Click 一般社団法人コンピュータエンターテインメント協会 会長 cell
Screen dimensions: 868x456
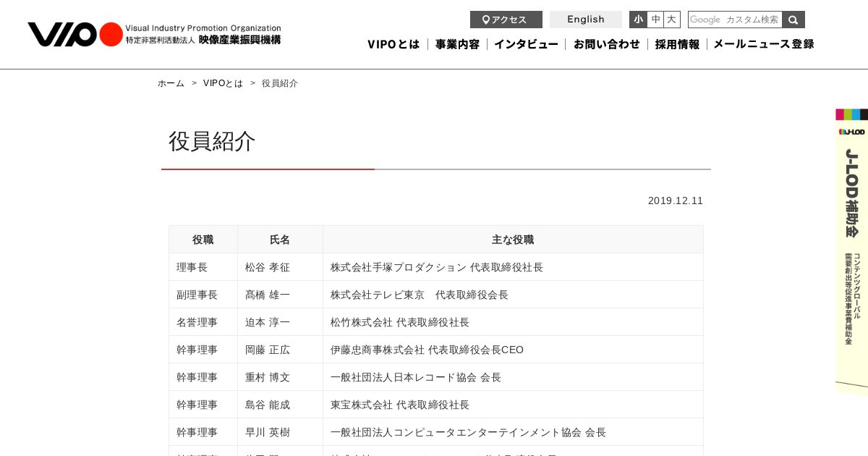click(513, 432)
